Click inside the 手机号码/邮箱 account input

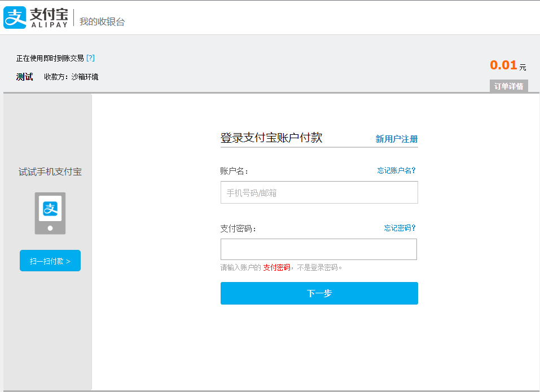(x=319, y=192)
